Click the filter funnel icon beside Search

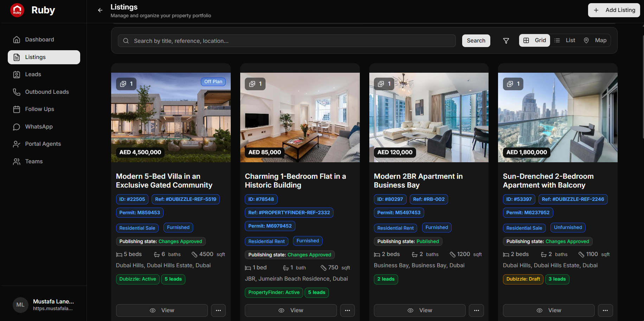point(506,41)
